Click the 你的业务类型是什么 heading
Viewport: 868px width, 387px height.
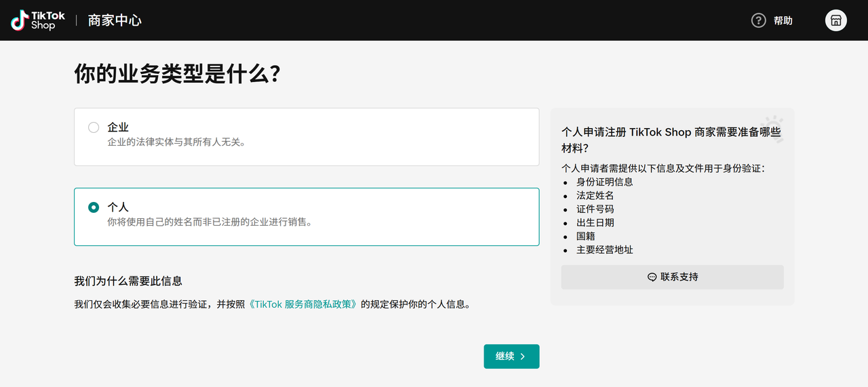pos(177,74)
